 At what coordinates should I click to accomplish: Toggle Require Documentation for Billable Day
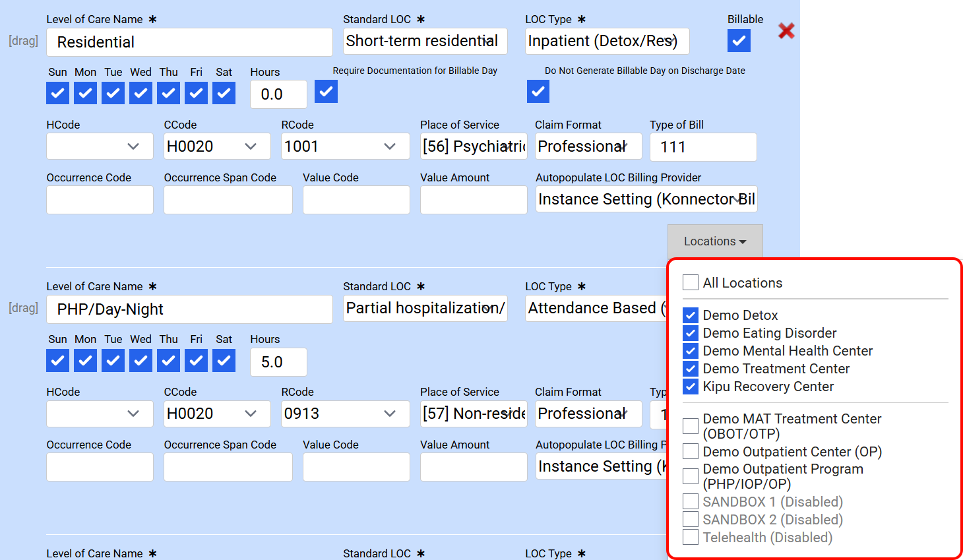click(326, 92)
